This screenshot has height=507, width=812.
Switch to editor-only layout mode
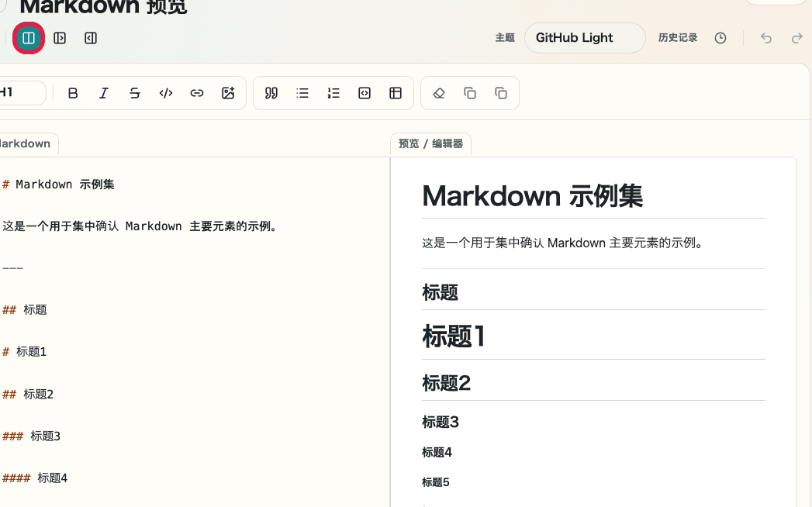(x=90, y=37)
